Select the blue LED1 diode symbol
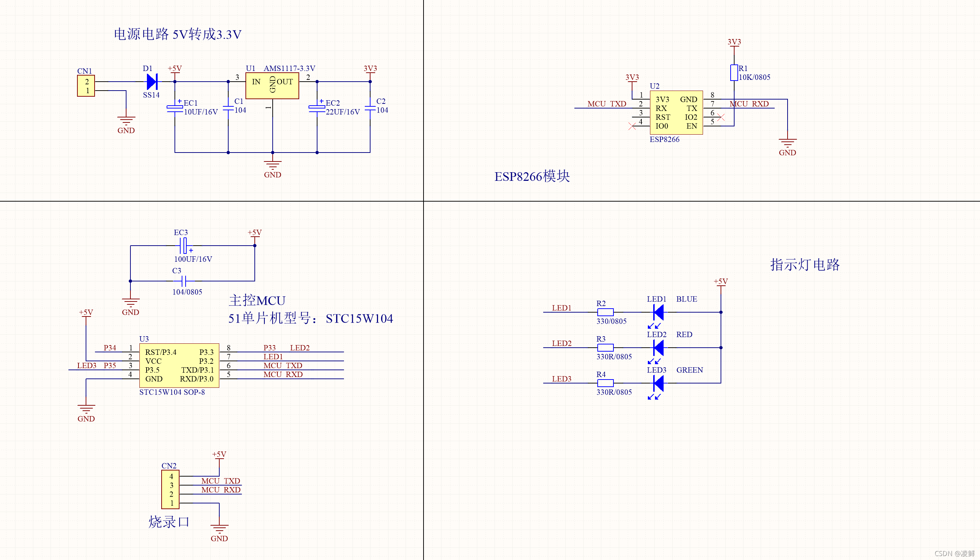This screenshot has width=980, height=560. pos(658,312)
